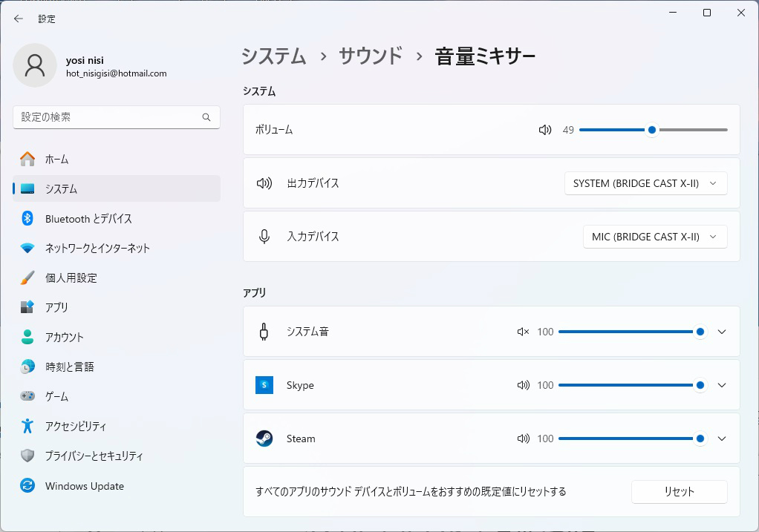Viewport: 759px width, 532px height.
Task: Open Bluetooth とデバイス settings
Action: (x=88, y=218)
